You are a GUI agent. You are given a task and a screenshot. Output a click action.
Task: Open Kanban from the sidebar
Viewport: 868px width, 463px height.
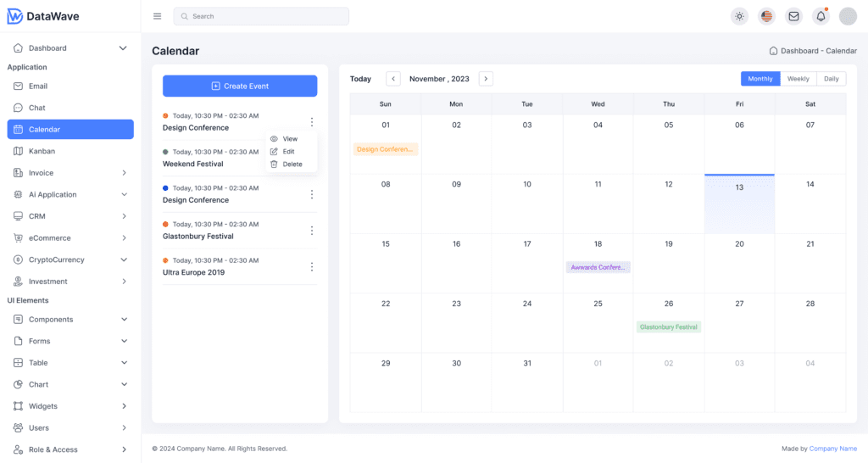tap(42, 151)
